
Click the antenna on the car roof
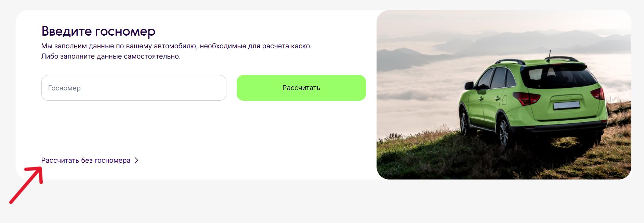(549, 56)
